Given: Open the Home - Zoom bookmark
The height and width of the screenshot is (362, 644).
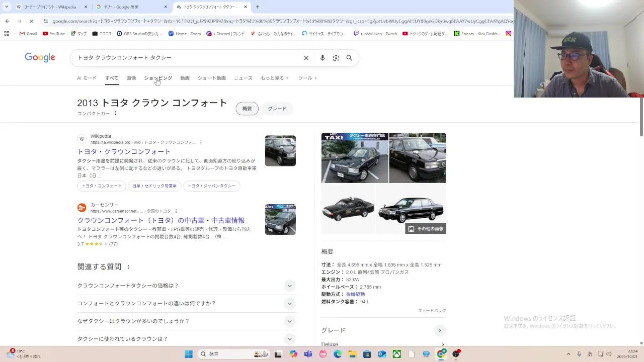Looking at the screenshot, I should point(185,34).
